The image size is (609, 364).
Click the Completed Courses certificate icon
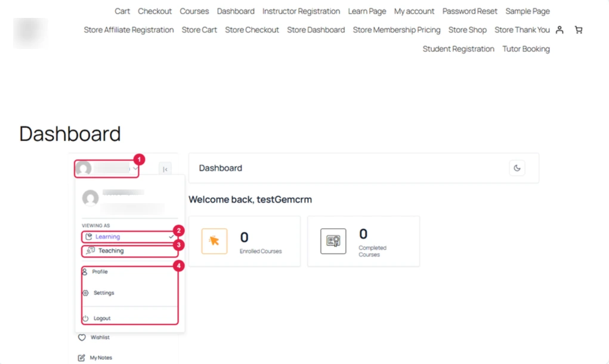[x=333, y=241]
